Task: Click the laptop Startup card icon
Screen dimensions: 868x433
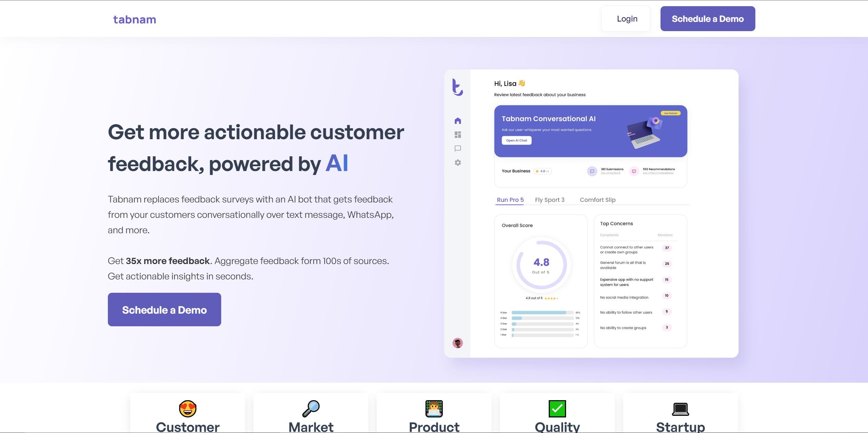Action: pos(680,409)
